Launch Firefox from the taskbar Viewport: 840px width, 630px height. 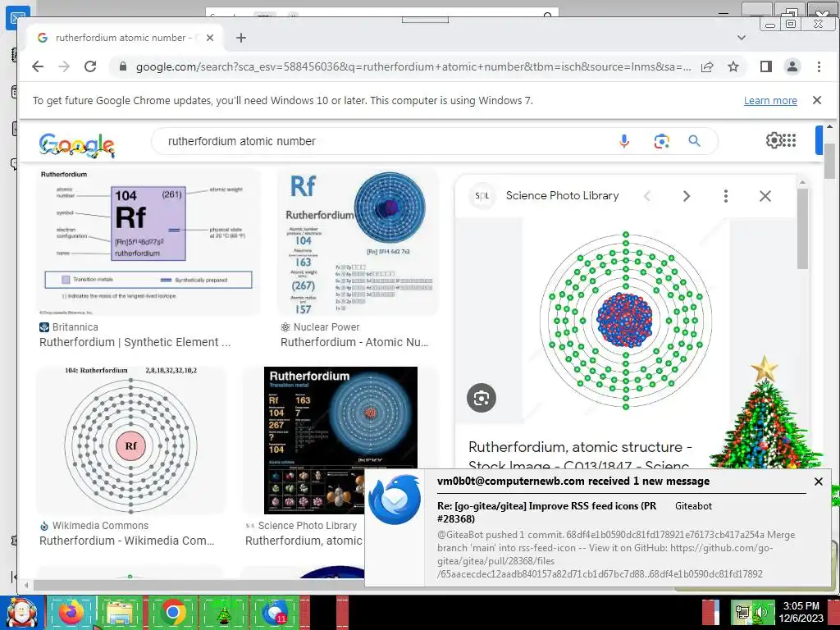point(71,613)
